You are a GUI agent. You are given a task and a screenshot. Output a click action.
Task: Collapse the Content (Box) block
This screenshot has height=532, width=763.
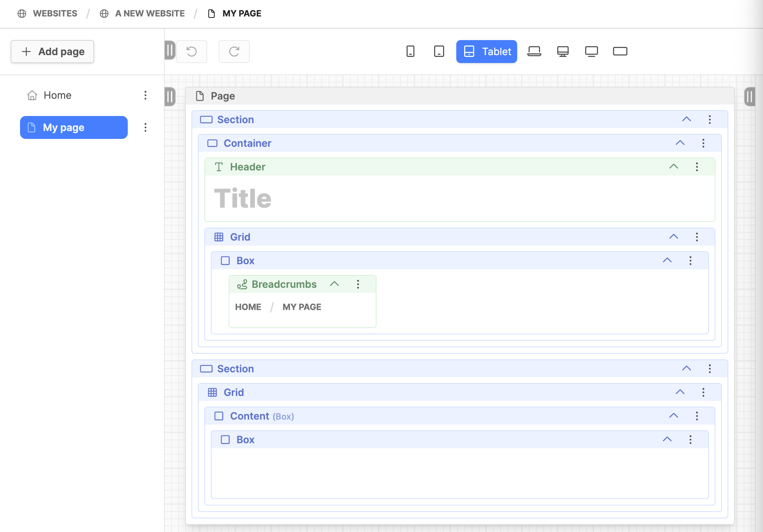tap(674, 416)
